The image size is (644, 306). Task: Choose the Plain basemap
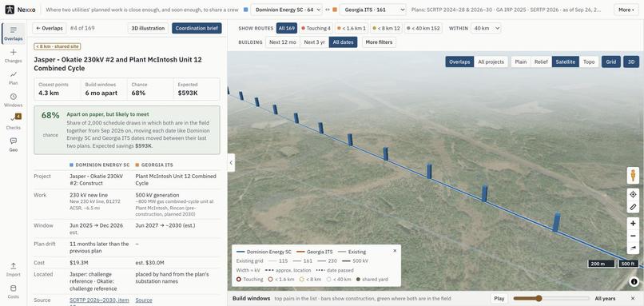click(521, 62)
